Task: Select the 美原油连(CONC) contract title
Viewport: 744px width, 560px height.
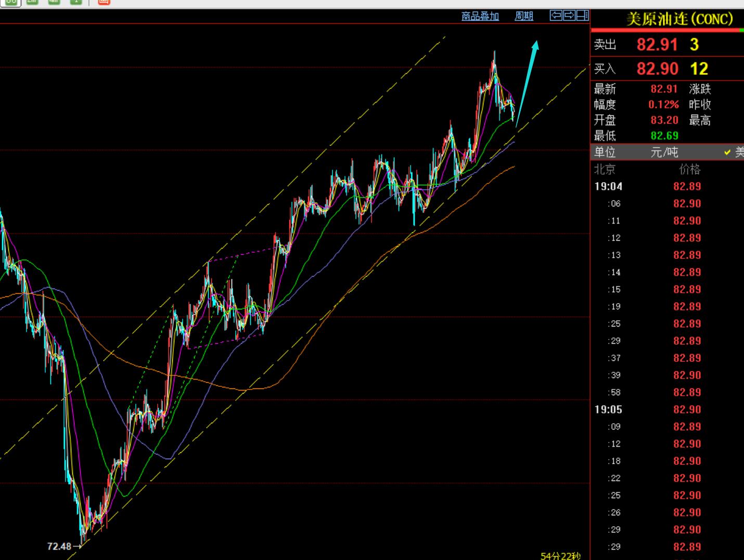Action: [x=679, y=19]
